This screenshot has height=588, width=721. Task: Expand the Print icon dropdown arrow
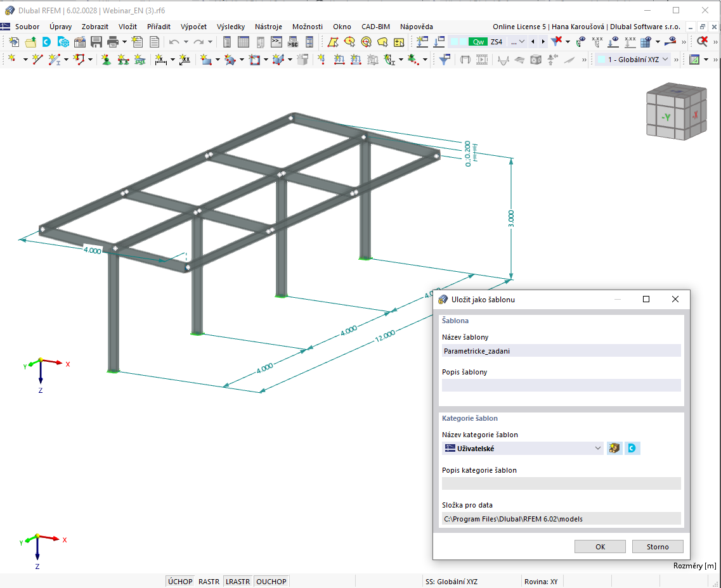click(x=124, y=42)
